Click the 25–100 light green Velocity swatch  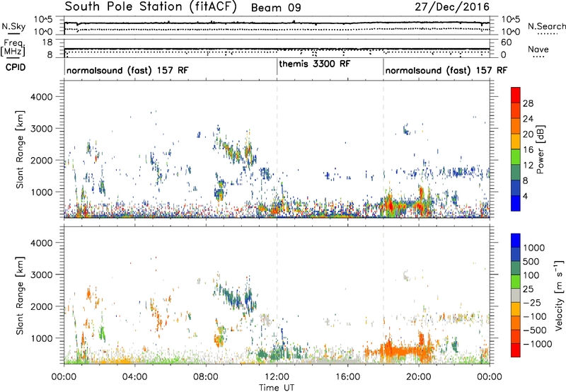tap(516, 282)
